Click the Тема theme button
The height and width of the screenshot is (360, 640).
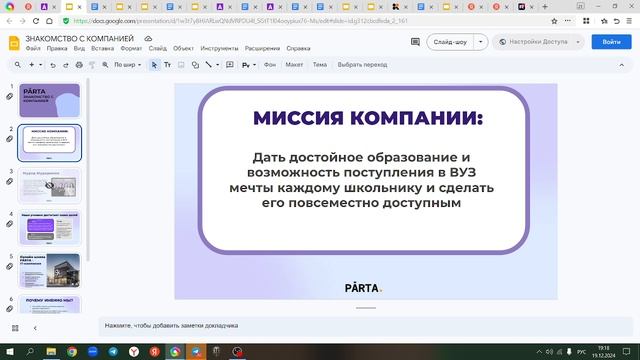[320, 65]
